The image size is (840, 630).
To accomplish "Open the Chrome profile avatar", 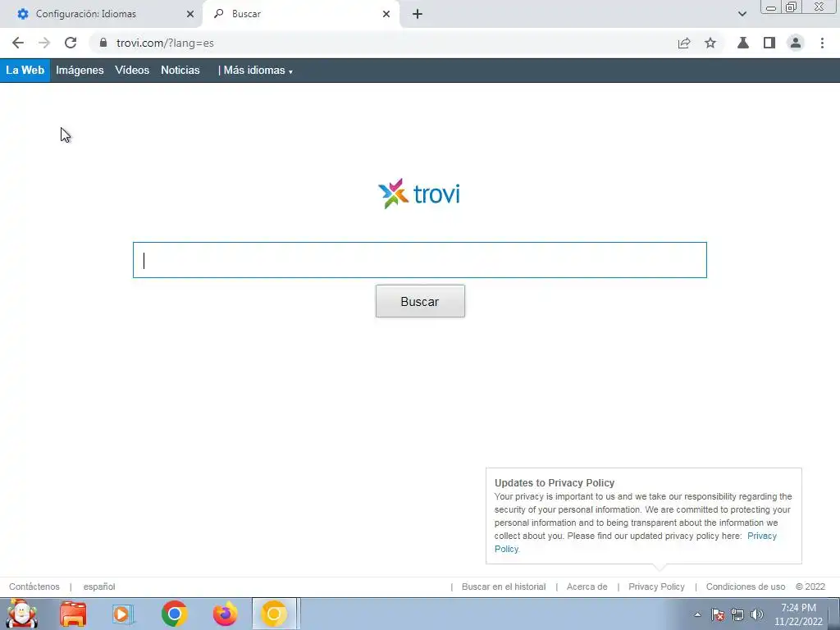I will pos(796,43).
